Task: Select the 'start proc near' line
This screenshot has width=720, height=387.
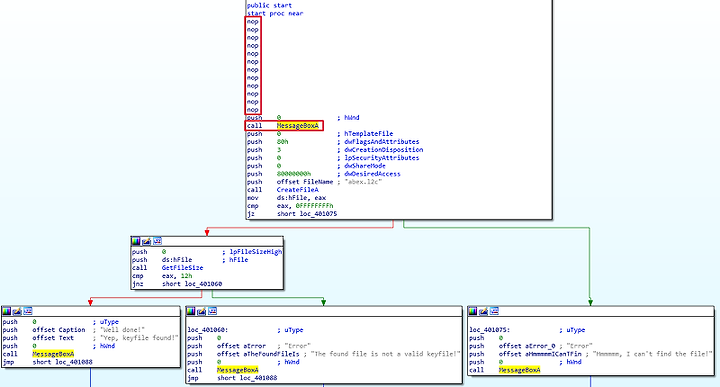Action: click(275, 13)
